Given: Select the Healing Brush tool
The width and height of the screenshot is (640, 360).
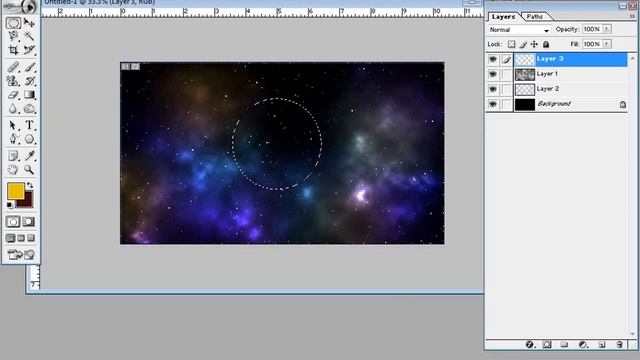Looking at the screenshot, I should pos(13,67).
